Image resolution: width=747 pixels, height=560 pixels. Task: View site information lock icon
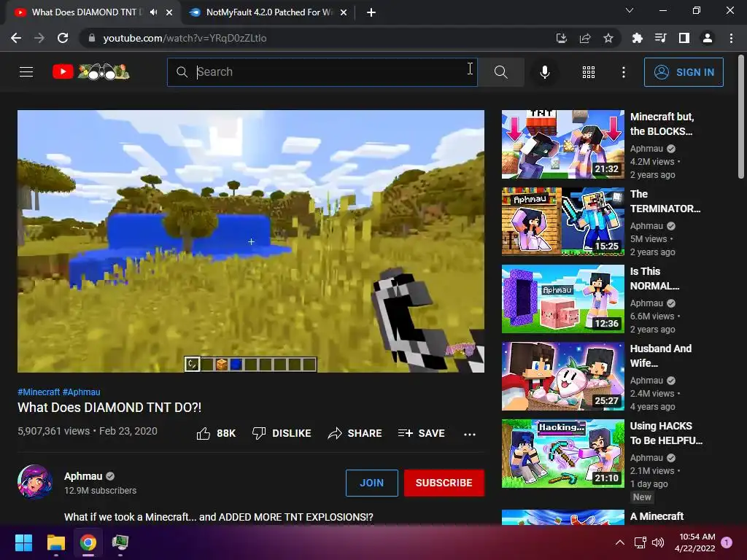[92, 38]
